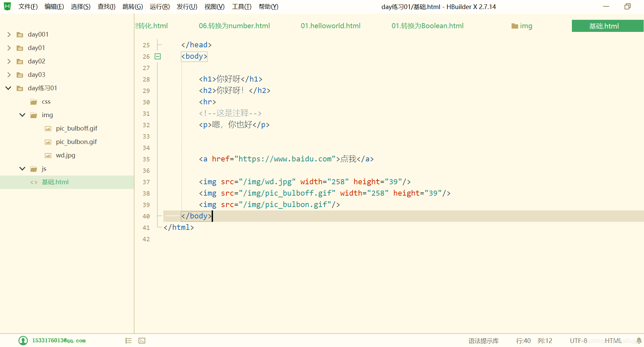This screenshot has height=347, width=644.
Task: Open the 查找(I) menu
Action: 106,7
